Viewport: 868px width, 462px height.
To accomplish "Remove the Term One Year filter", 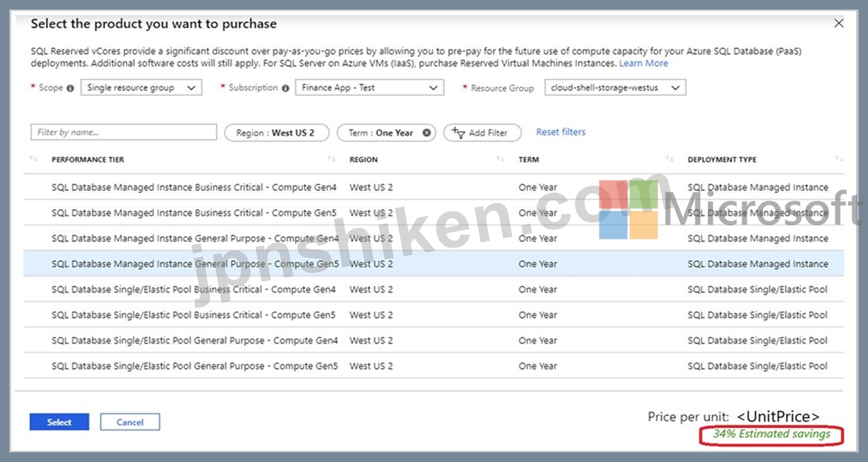I will coord(426,133).
